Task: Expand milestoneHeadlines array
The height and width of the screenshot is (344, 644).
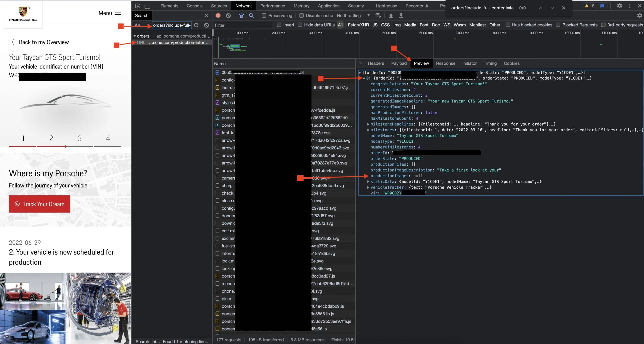Action: pyautogui.click(x=368, y=124)
